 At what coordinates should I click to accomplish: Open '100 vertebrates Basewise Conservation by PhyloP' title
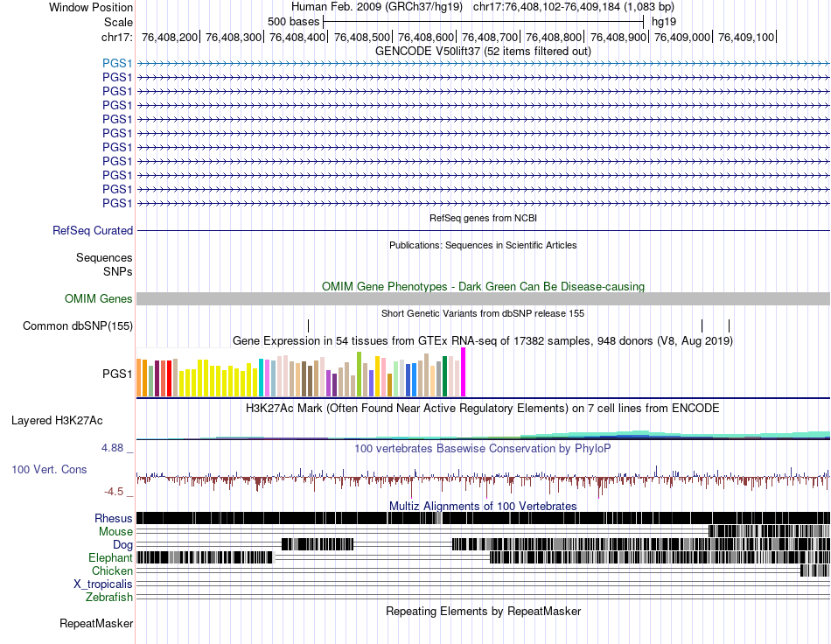pos(483,448)
